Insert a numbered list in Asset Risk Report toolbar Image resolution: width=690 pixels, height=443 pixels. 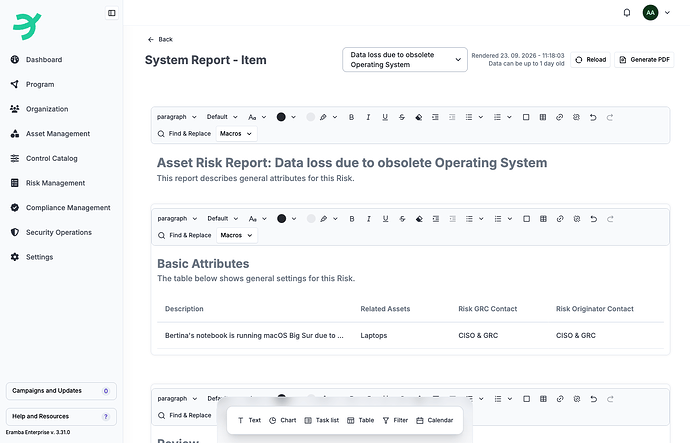pyautogui.click(x=497, y=117)
